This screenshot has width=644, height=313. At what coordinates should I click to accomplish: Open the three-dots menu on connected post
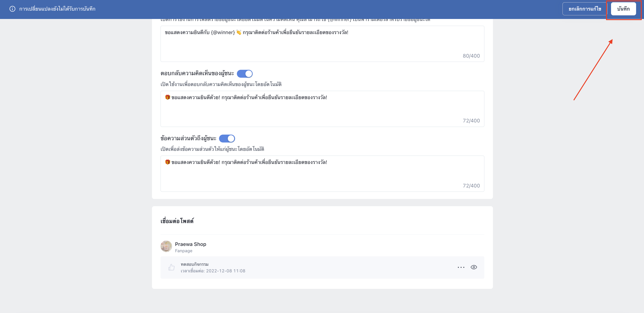pos(461,267)
